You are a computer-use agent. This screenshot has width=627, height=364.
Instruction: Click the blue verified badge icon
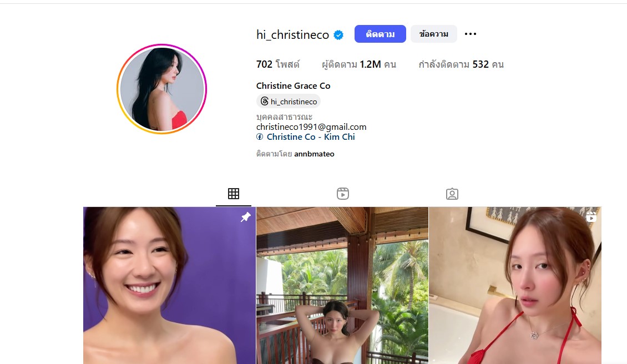pyautogui.click(x=338, y=35)
